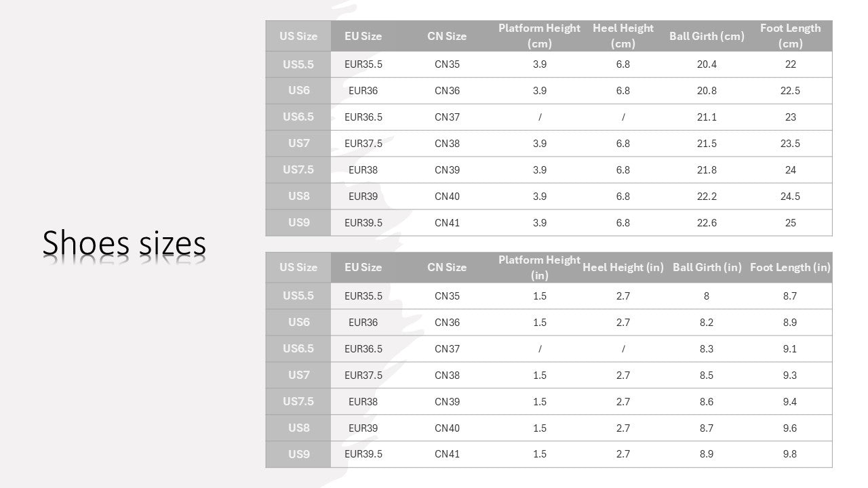Screen dimensions: 868x488
Task: Click the "Foot Length (cm)" header cell
Action: (790, 36)
